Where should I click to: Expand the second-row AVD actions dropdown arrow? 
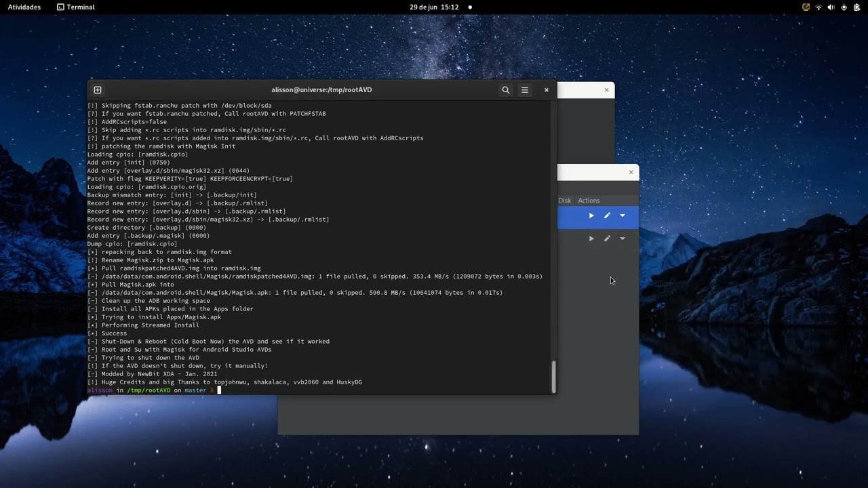[x=623, y=239]
